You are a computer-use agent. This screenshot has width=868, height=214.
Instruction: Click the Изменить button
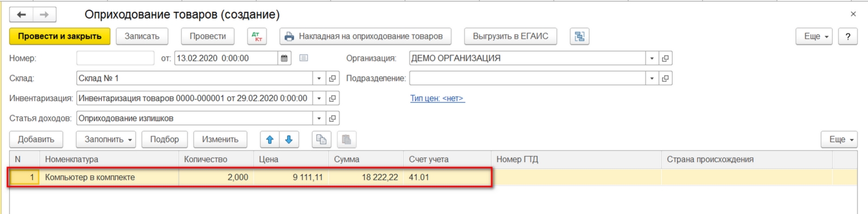click(220, 140)
